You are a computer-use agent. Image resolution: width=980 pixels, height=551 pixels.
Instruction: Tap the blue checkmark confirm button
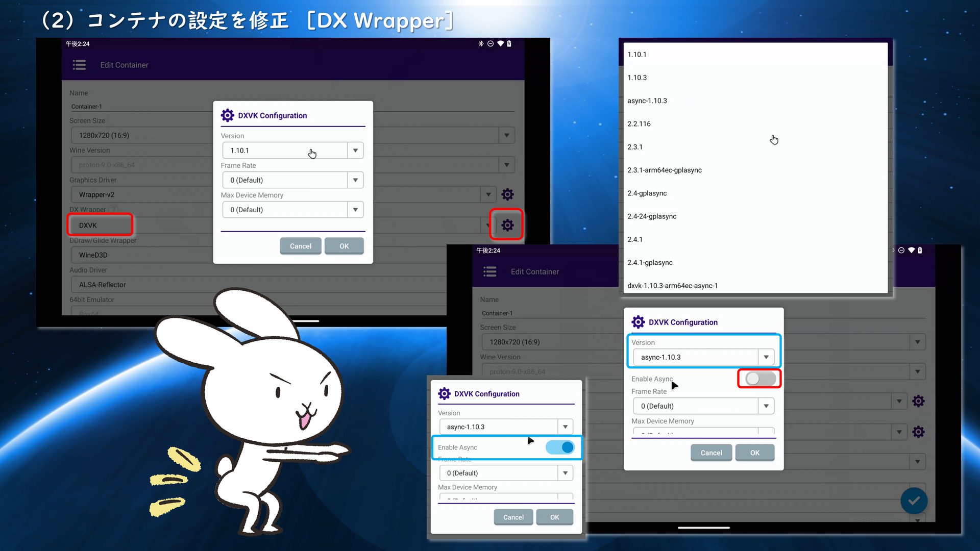[914, 500]
